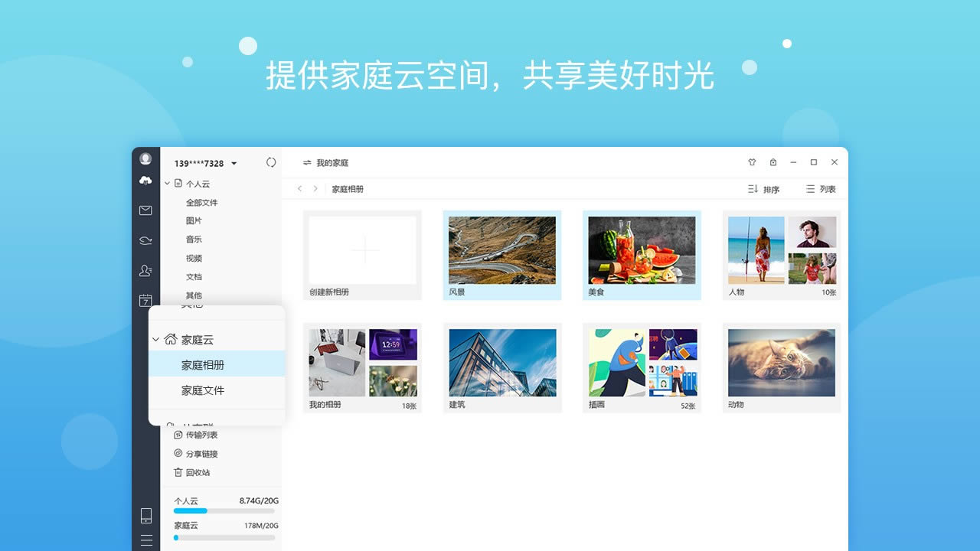This screenshot has height=551, width=980.
Task: Open the 我的相册 album thumbnail
Action: [363, 363]
